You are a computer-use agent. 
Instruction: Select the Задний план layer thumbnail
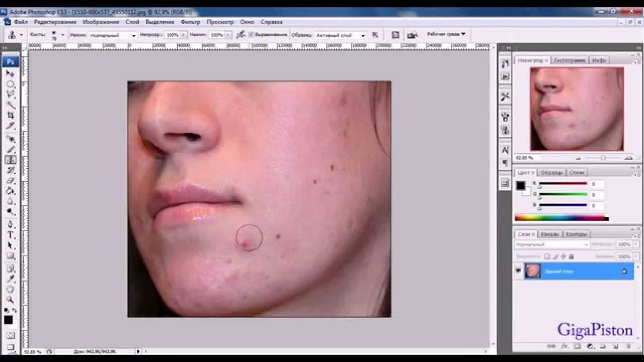533,271
